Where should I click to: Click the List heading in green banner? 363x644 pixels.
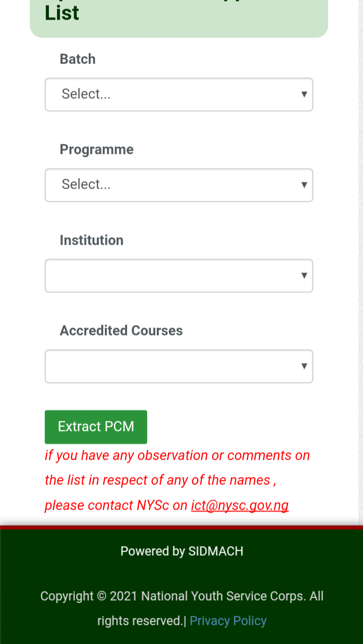62,13
